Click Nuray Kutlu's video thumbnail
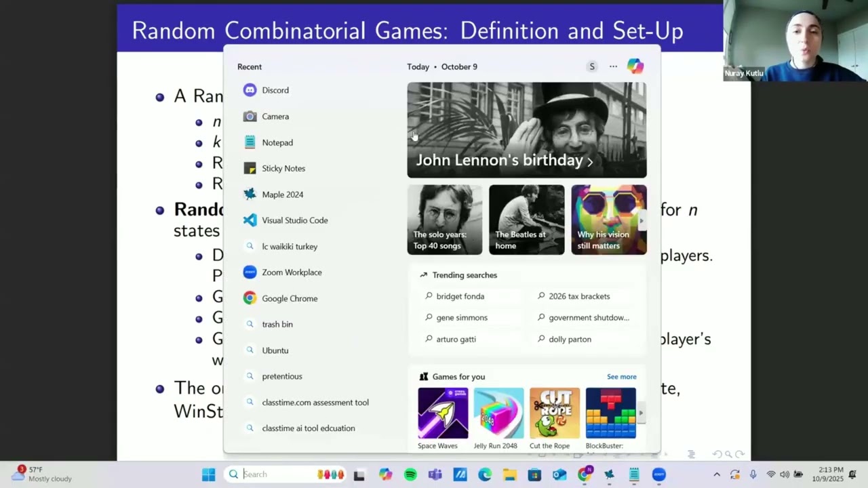The height and width of the screenshot is (488, 868). (x=796, y=41)
